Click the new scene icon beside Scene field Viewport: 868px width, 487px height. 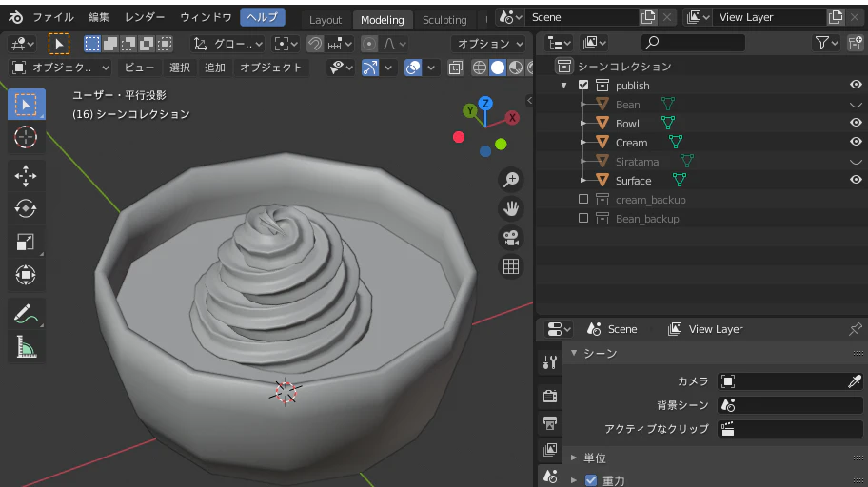click(648, 17)
